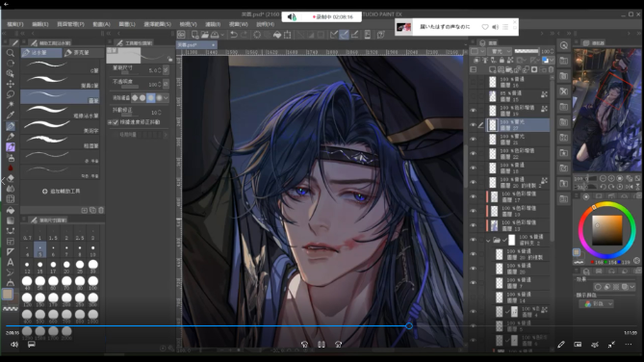Hide layer 圖層 21 with eye icon
The image size is (644, 362).
[x=474, y=140]
